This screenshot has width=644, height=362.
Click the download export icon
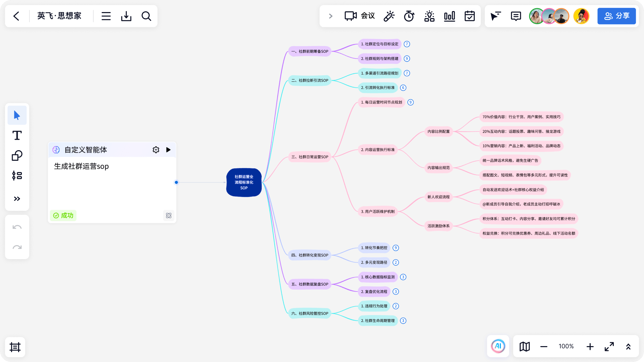click(126, 16)
